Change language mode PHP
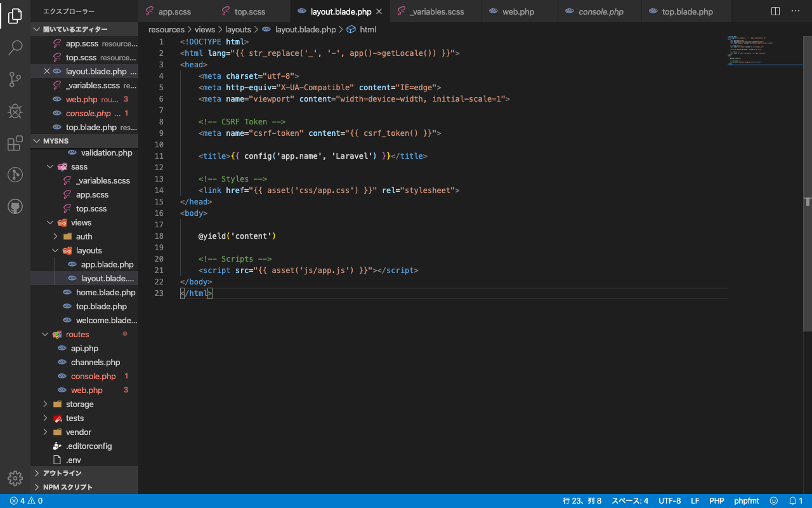This screenshot has height=508, width=812. coord(717,501)
